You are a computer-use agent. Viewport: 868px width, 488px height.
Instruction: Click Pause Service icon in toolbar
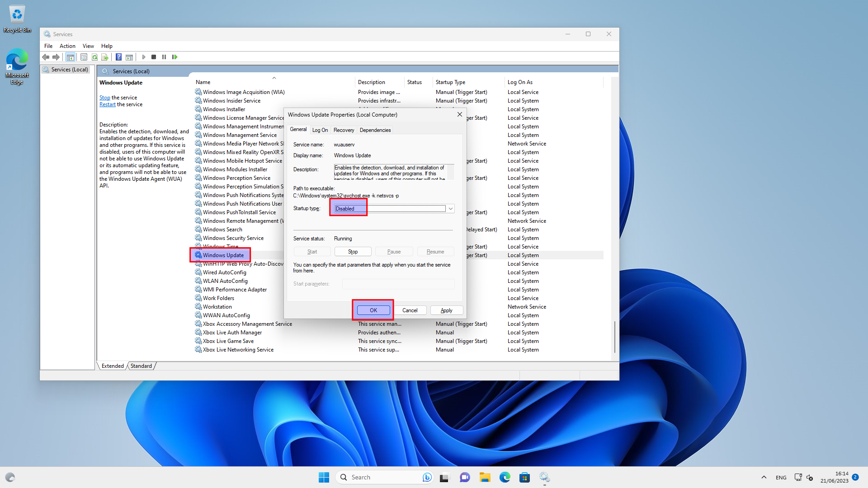(x=164, y=57)
